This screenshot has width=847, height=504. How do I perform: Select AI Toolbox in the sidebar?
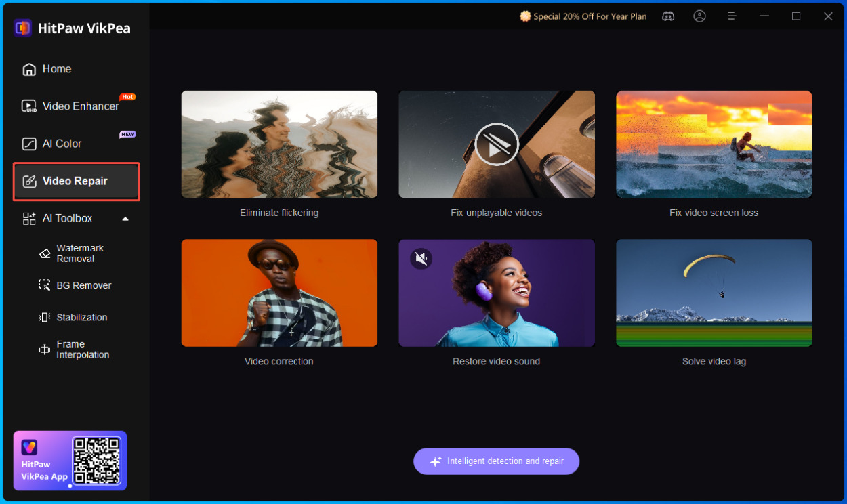tap(66, 218)
